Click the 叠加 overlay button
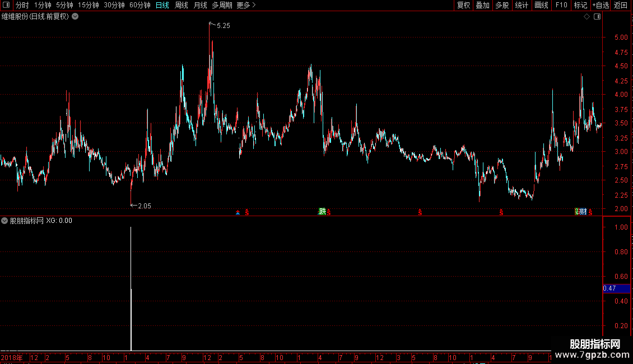 482,5
